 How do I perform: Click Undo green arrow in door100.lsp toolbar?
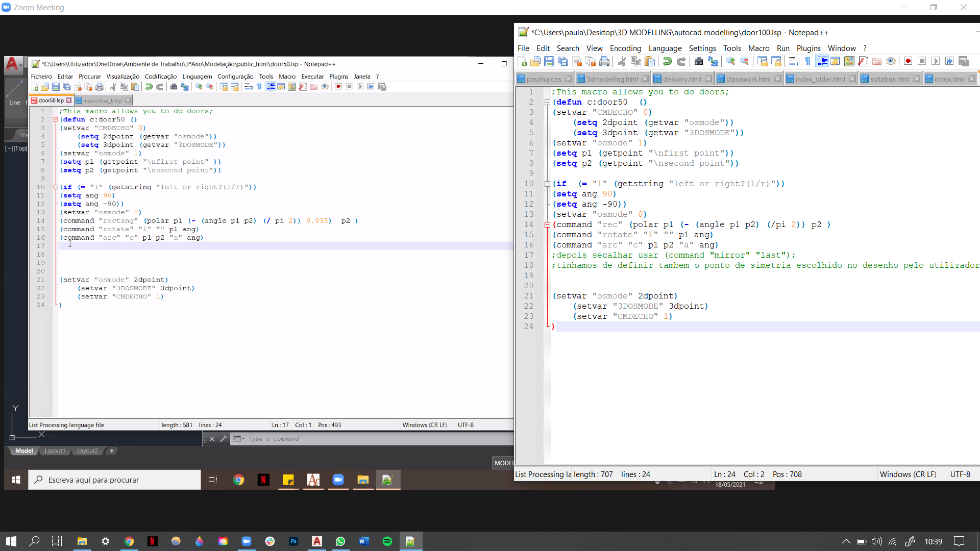click(667, 62)
